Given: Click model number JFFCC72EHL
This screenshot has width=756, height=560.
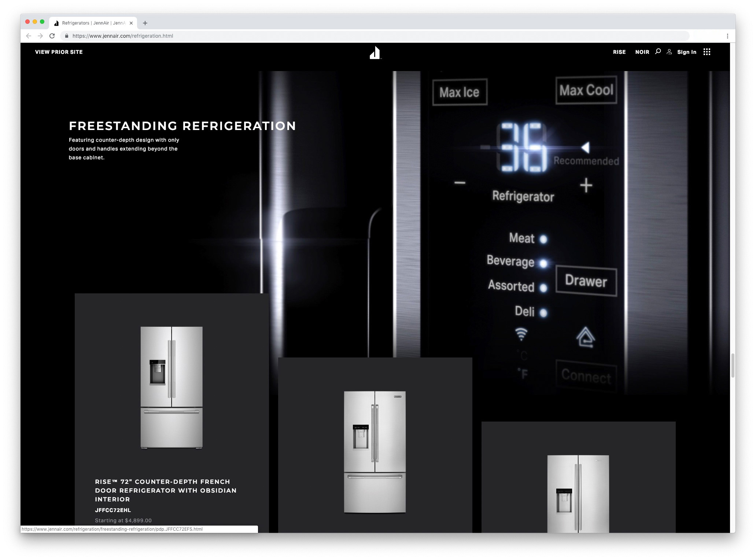Looking at the screenshot, I should point(113,510).
